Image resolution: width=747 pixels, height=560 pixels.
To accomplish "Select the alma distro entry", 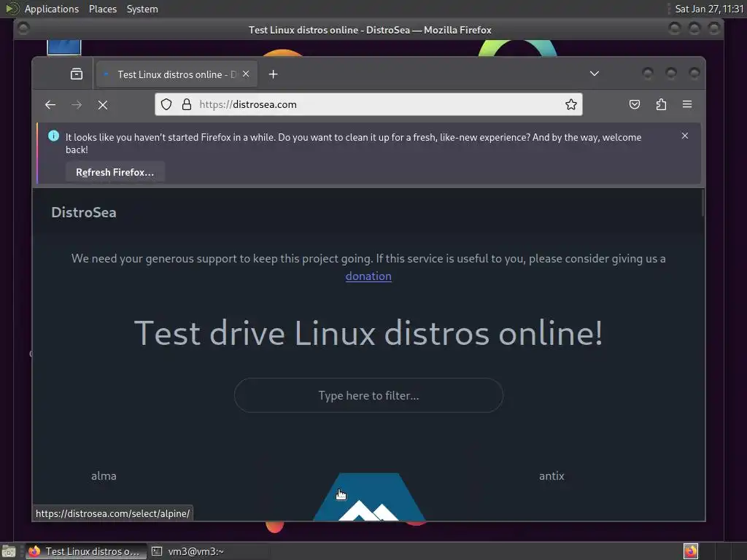I will [104, 475].
